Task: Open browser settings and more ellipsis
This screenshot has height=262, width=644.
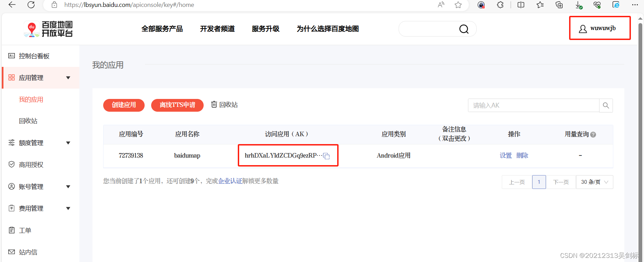Action: (635, 5)
